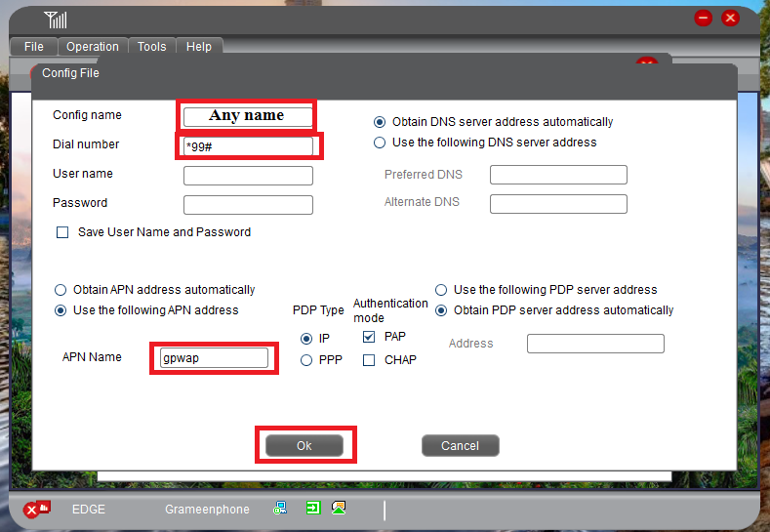Click the EDGE network status text
The width and height of the screenshot is (770, 532).
(89, 510)
